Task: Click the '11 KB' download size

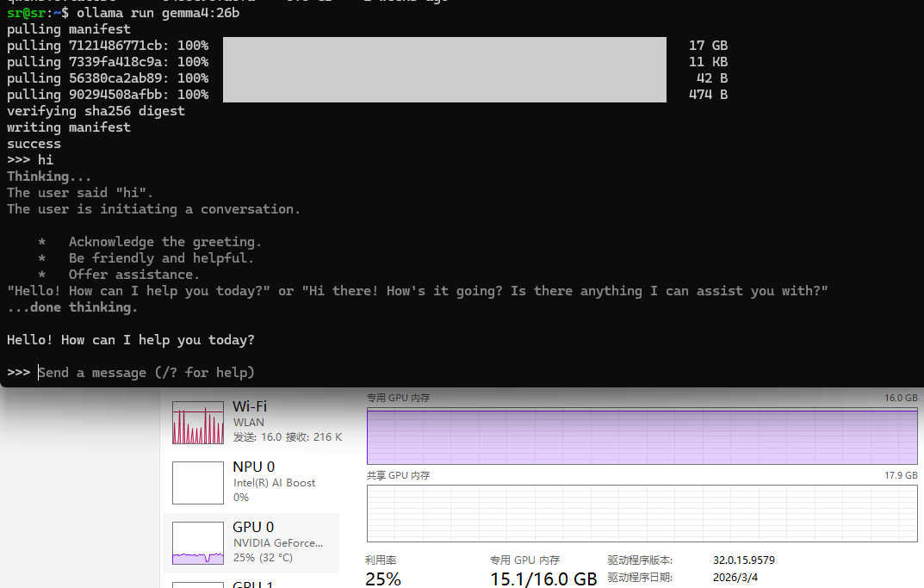Action: coord(709,62)
